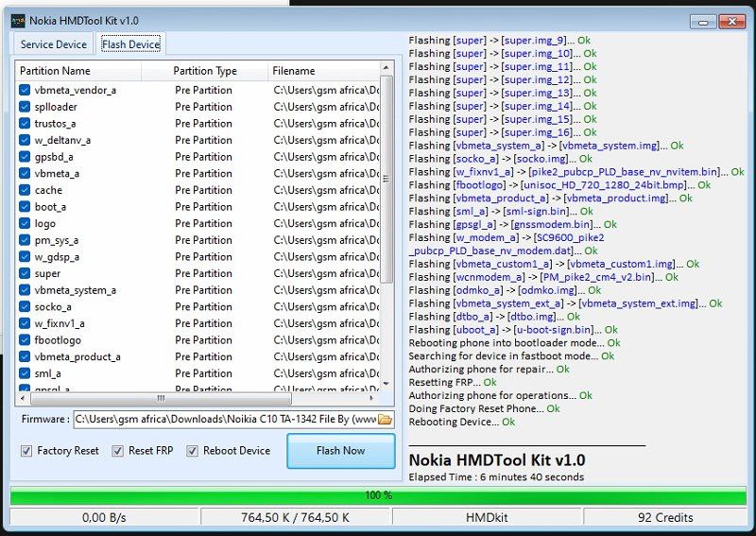
Task: Click Pre Partition type in boot_a row
Action: [203, 207]
